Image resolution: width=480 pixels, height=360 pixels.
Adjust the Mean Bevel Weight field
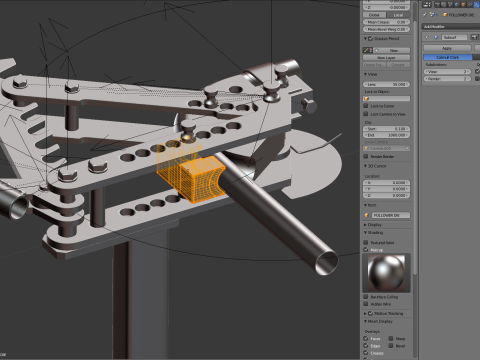coord(386,29)
